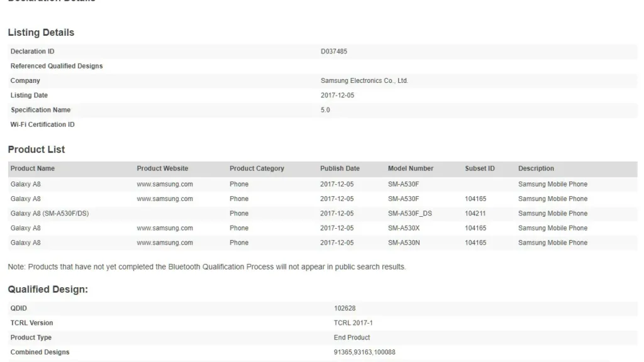Screen dimensions: 644x362
Task: Click the Product Category column header
Action: tap(257, 168)
